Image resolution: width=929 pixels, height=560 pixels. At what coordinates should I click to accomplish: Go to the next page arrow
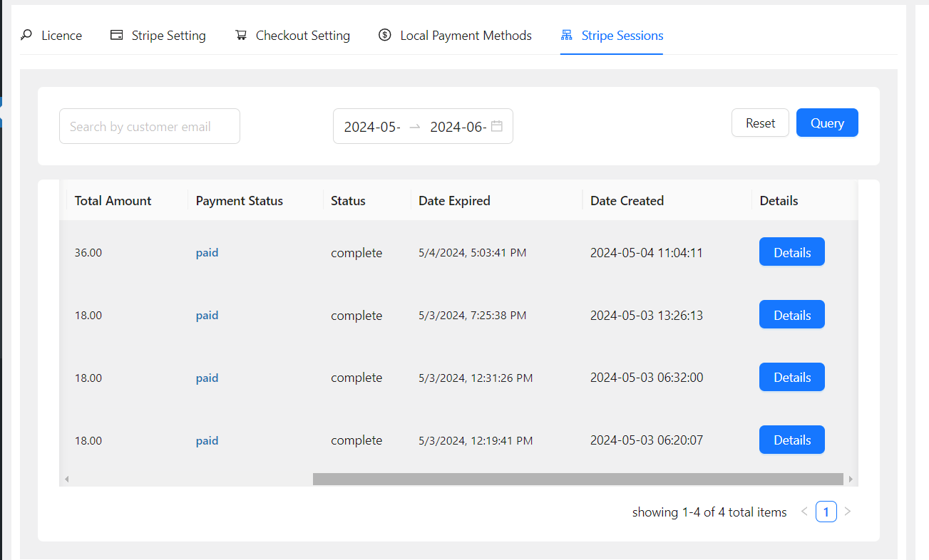(848, 512)
